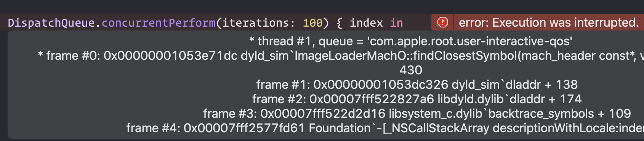
Task: Select the number 100 in code
Action: tap(312, 23)
